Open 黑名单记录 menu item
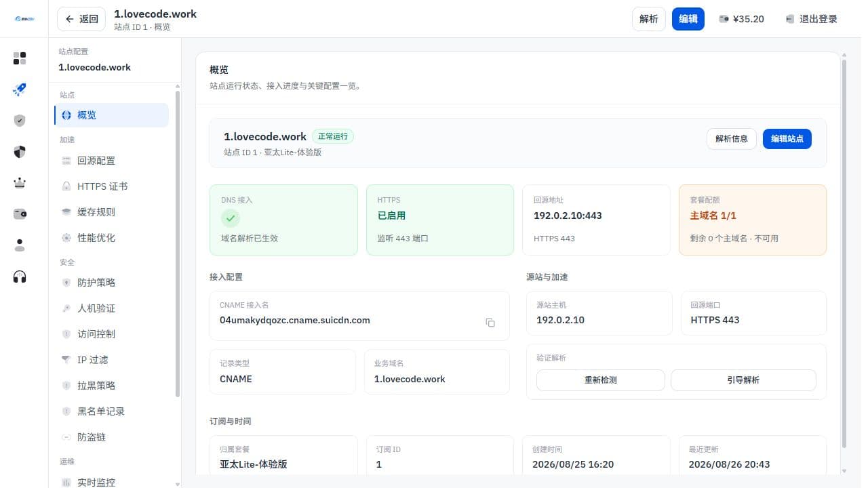This screenshot has height=488, width=868. [x=111, y=411]
